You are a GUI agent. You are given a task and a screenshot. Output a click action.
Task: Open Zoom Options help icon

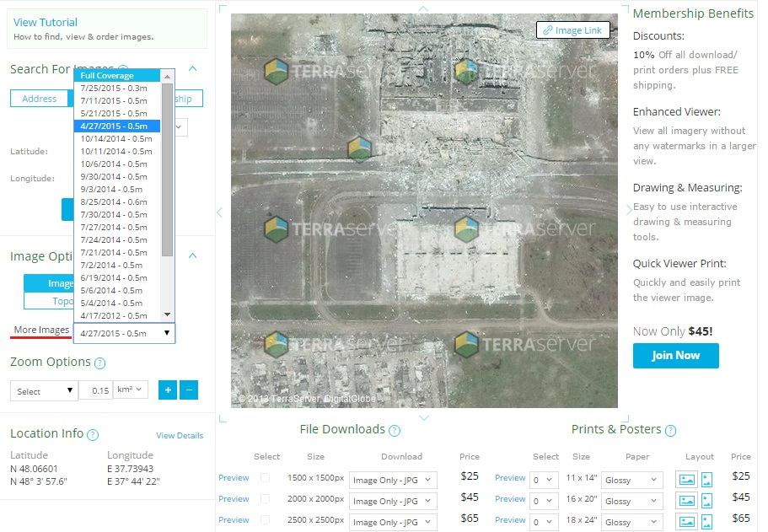[100, 363]
